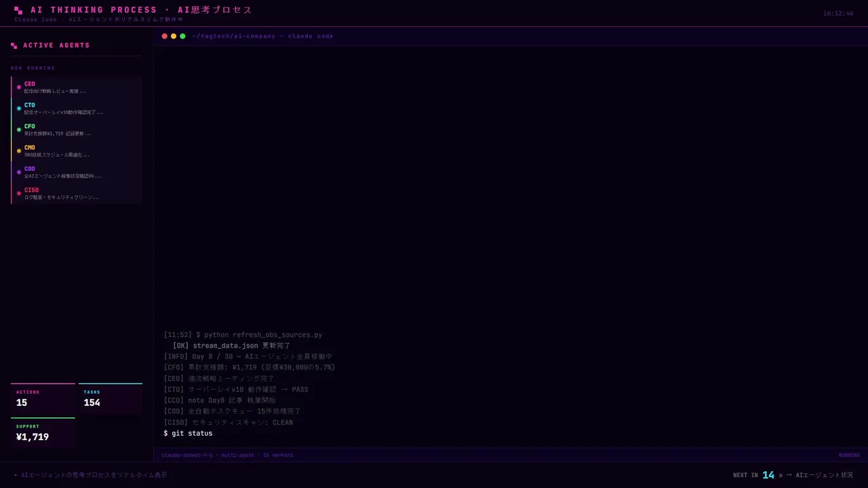The height and width of the screenshot is (488, 868).
Task: Select the CFO agent label
Action: tap(30, 126)
